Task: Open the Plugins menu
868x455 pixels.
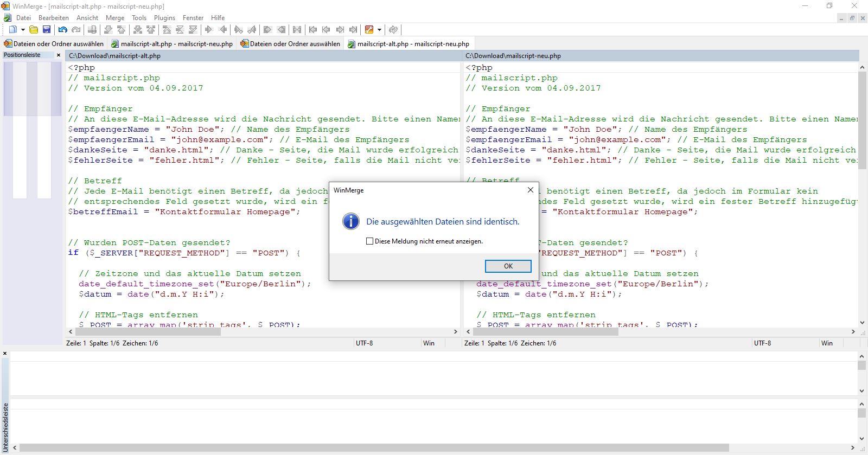Action: (x=164, y=18)
